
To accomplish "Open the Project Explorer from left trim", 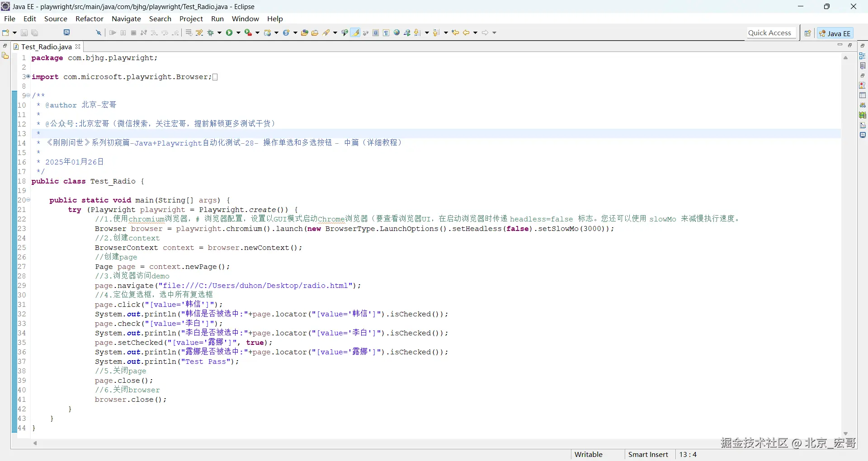I will point(5,56).
